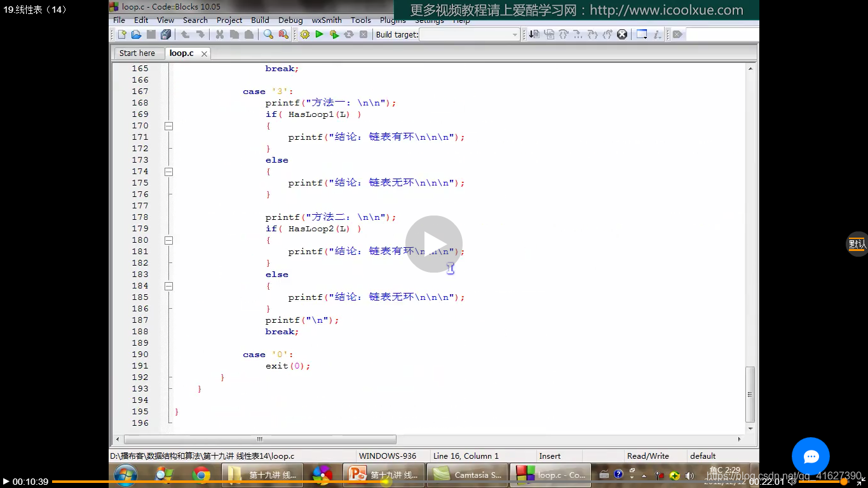Open the PowerPoint 第十九讲 taskbar item
Image resolution: width=868 pixels, height=488 pixels.
pyautogui.click(x=384, y=475)
